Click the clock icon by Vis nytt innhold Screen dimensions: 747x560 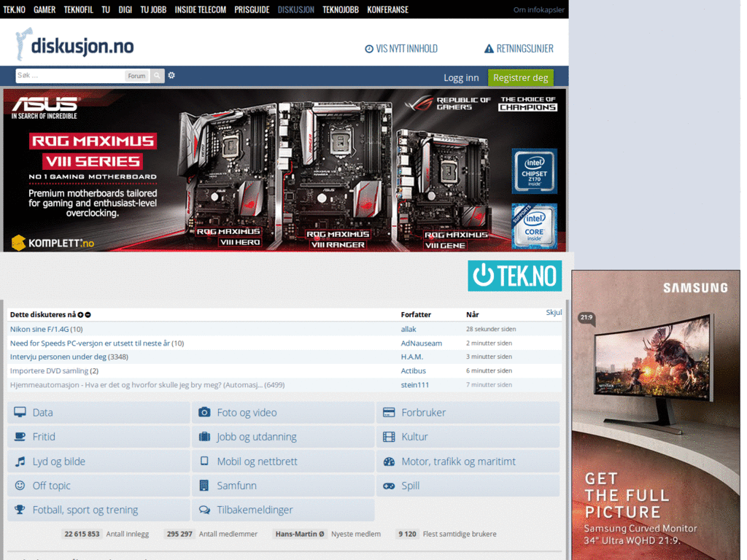368,49
